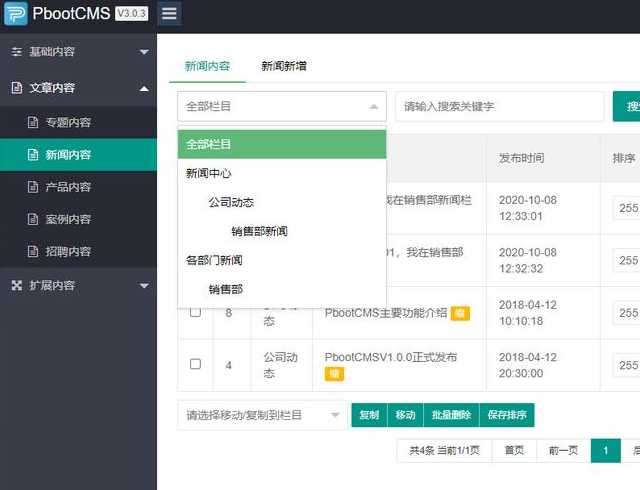Screen dimensions: 640x490
Task: Click the 扩展内容 expand-arrows icon
Action: (17, 285)
